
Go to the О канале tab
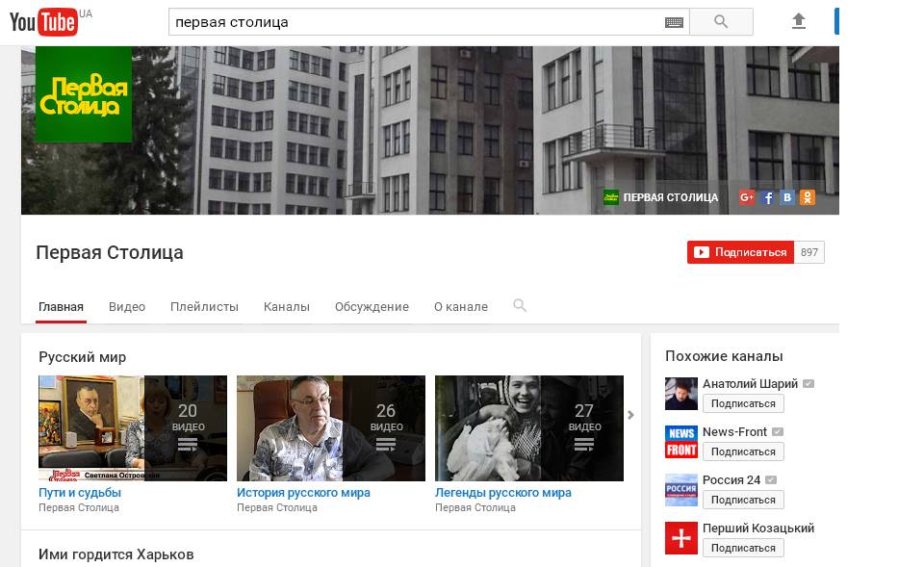pos(460,307)
